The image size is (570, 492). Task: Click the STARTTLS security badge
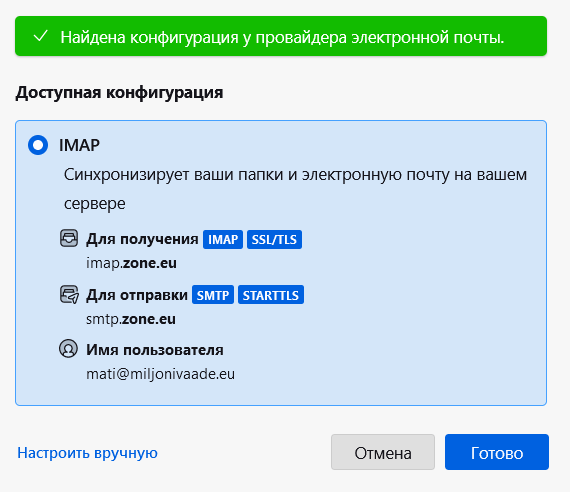(x=271, y=295)
